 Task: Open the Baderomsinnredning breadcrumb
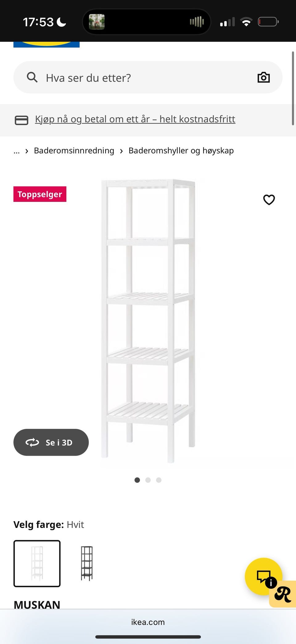(x=74, y=151)
